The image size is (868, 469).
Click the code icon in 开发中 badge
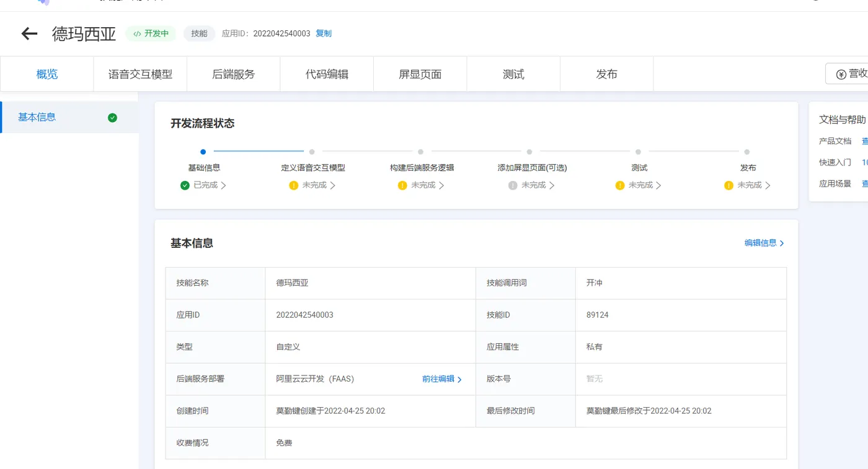coord(137,33)
